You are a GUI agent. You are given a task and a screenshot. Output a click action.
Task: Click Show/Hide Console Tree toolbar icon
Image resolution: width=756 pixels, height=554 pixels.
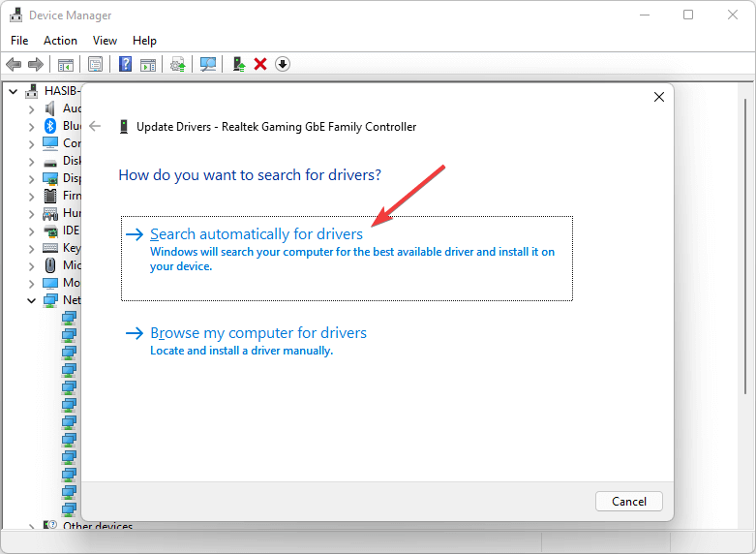[66, 64]
